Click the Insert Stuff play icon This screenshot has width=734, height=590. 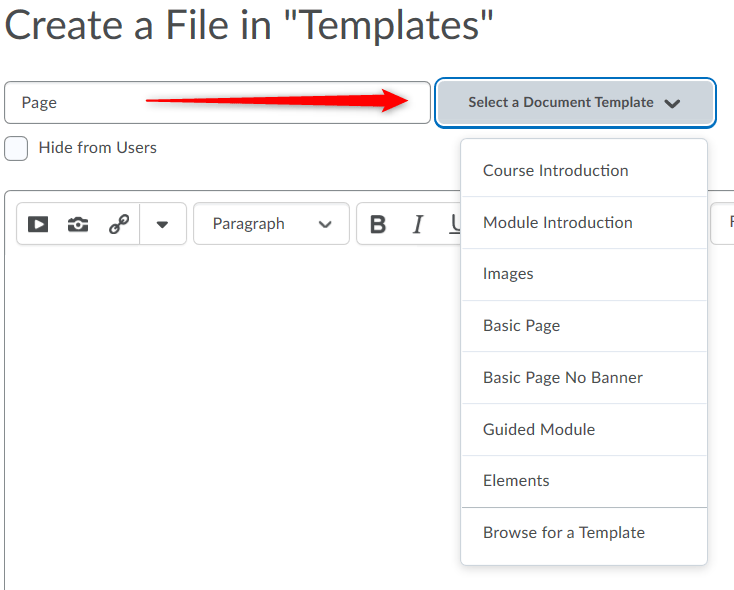tap(38, 224)
